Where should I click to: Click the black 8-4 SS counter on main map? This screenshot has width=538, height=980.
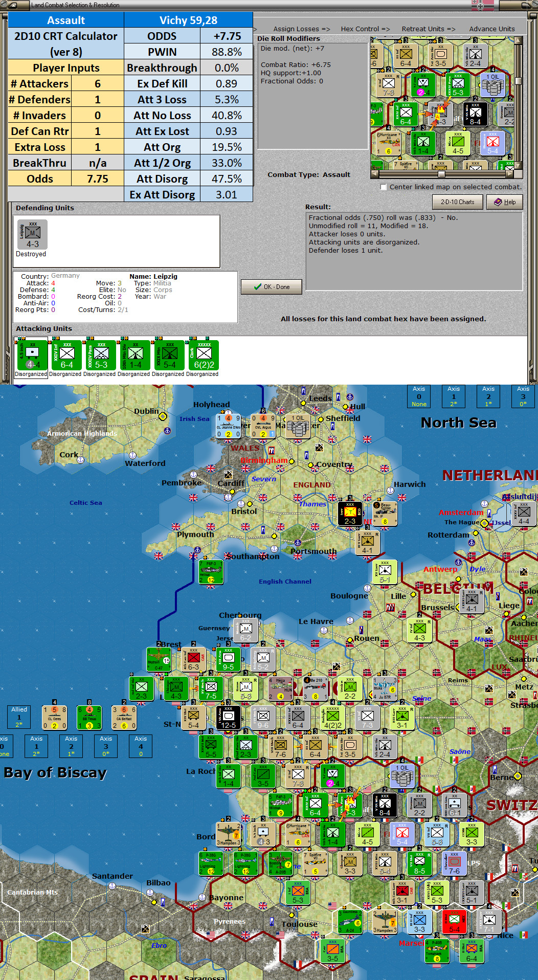coord(385,805)
